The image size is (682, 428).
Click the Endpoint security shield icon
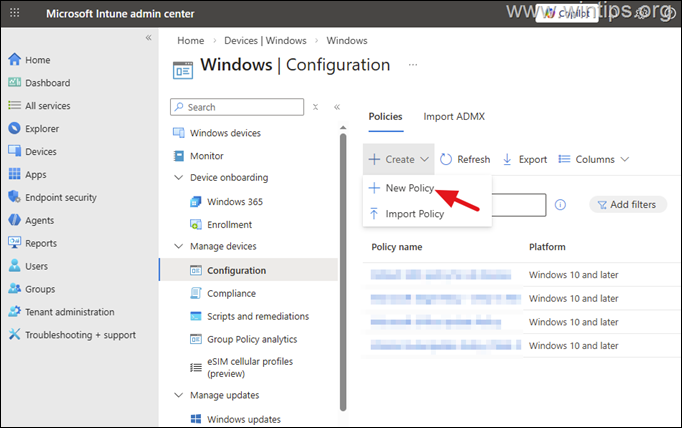pos(14,197)
